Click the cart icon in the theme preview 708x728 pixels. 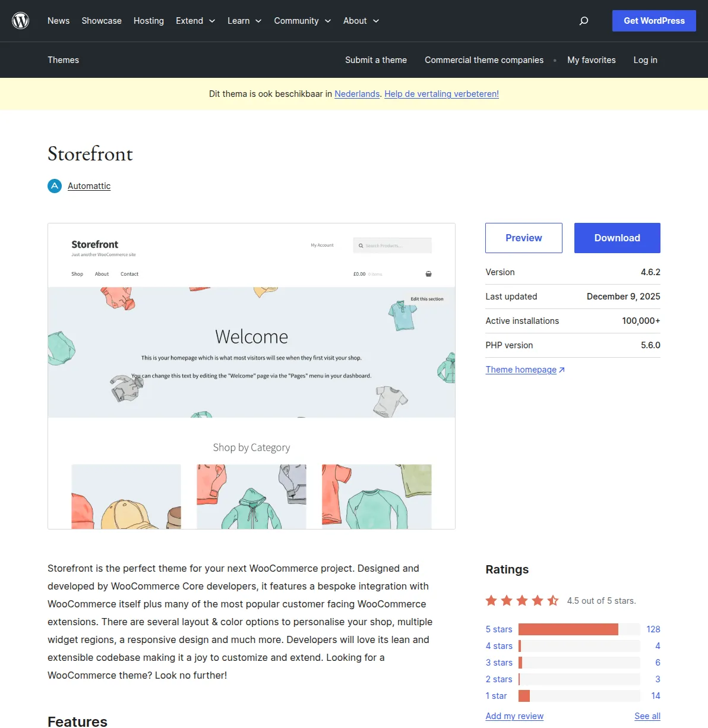click(429, 274)
